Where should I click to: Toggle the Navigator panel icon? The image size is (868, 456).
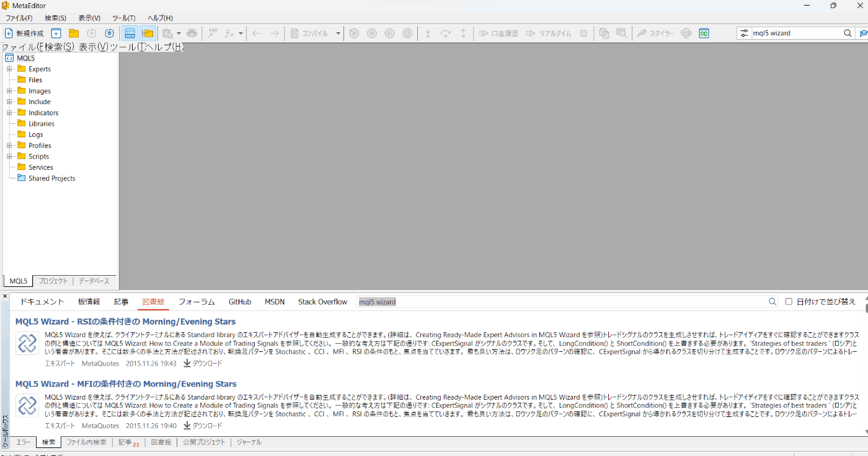pos(148,33)
